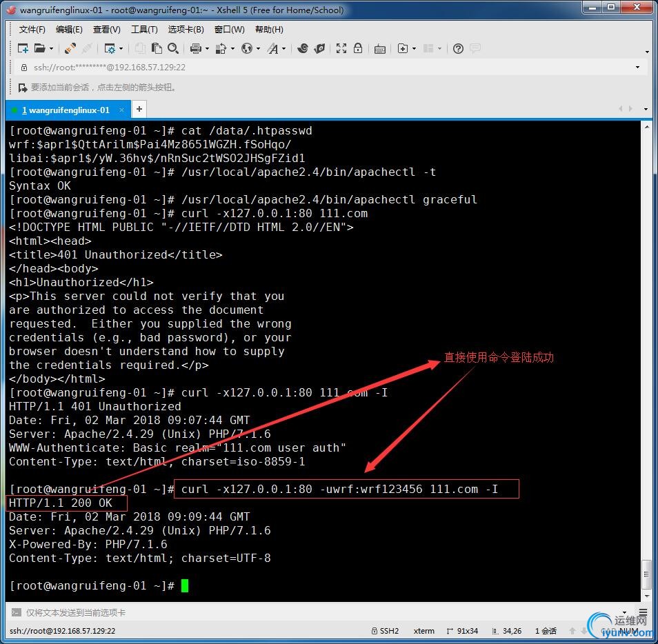Click the add current session arrow icon
Viewport: 658px width, 644px height.
pyautogui.click(x=22, y=88)
